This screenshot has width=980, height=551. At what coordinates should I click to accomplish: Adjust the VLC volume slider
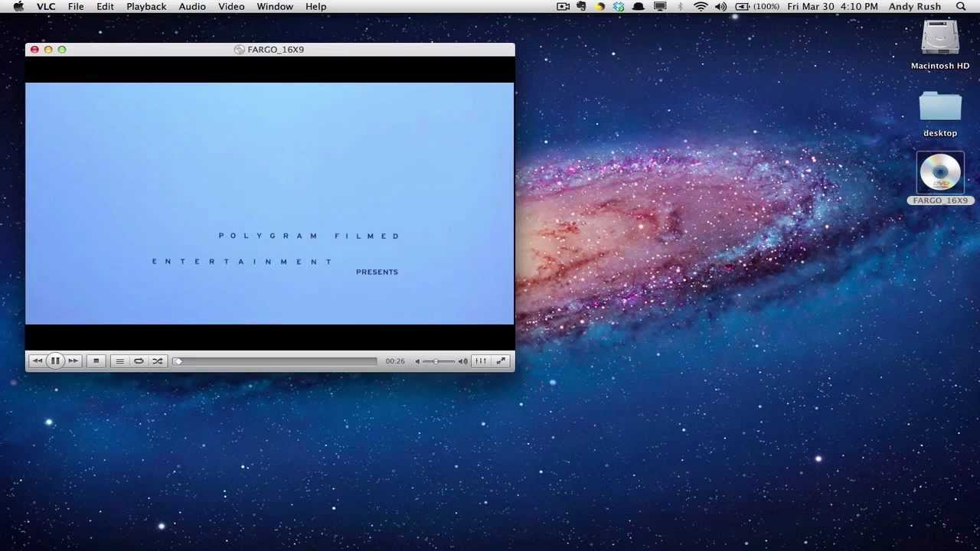coord(439,361)
